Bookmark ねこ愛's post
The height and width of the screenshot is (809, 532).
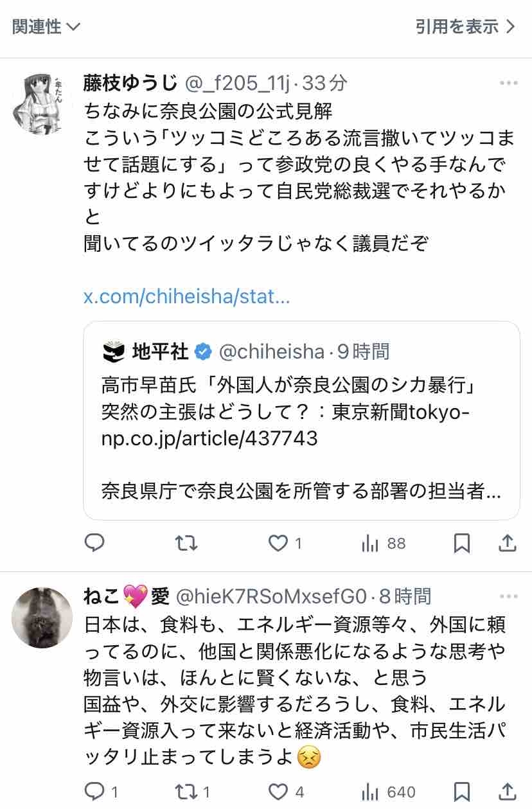coord(461,791)
